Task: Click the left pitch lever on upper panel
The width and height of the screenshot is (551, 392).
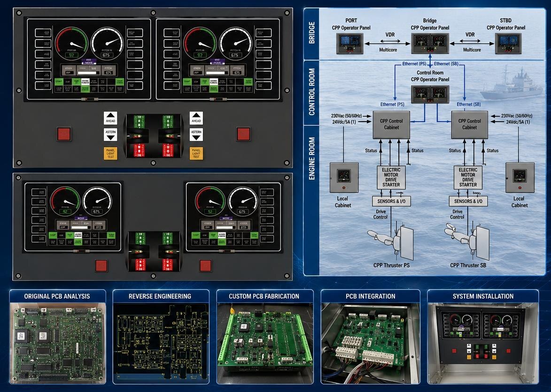Action: (x=139, y=136)
